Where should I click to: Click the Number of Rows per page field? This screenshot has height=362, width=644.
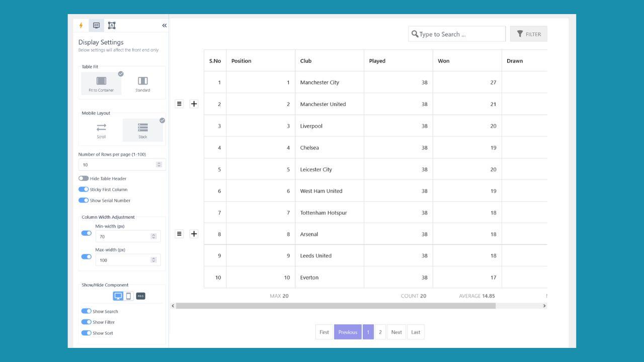[122, 165]
